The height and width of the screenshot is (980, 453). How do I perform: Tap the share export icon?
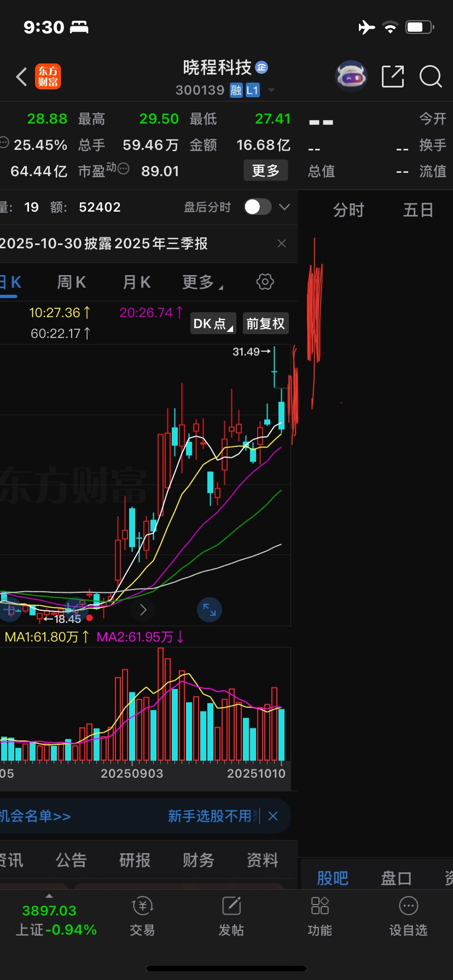[393, 77]
